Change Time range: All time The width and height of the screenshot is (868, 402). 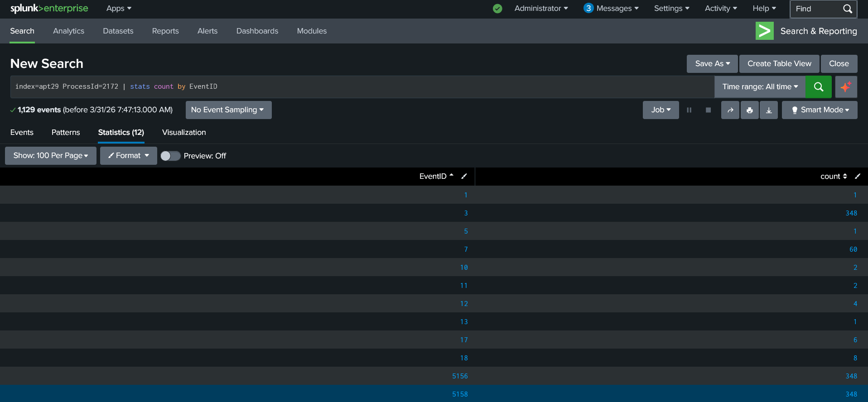760,87
